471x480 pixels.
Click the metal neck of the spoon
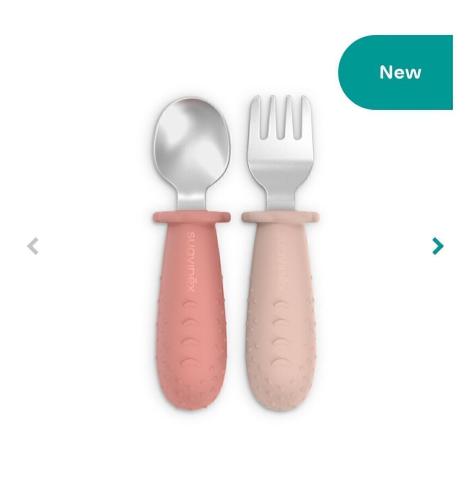point(192,198)
